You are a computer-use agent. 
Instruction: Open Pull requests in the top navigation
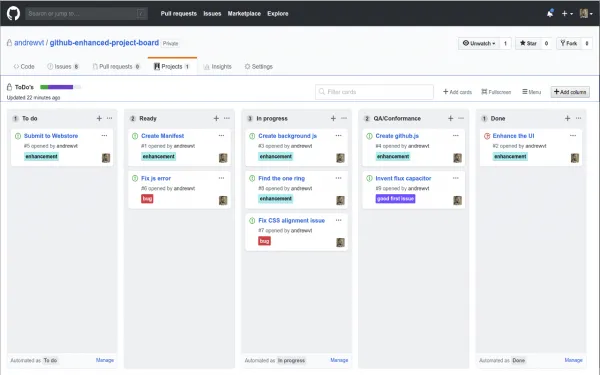(179, 13)
